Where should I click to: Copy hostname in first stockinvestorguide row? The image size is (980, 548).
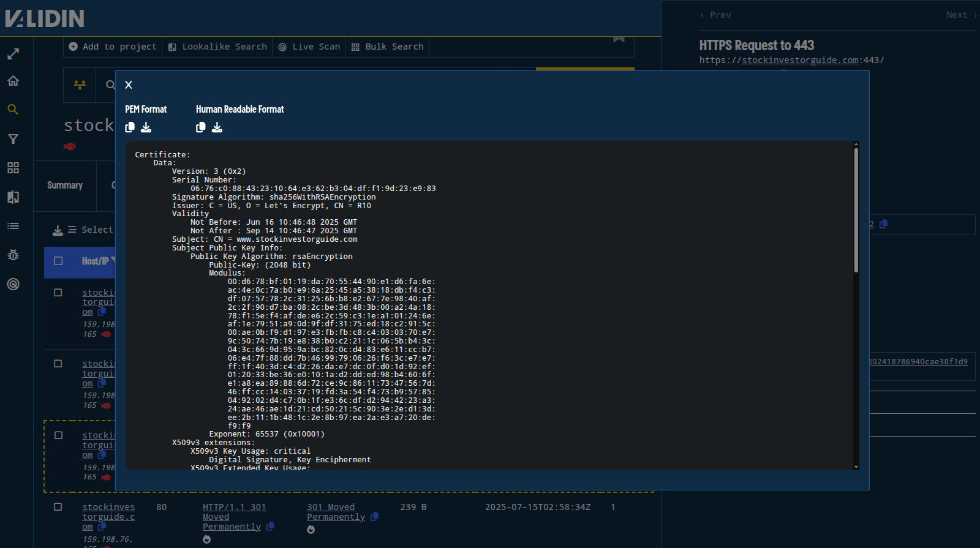102,312
